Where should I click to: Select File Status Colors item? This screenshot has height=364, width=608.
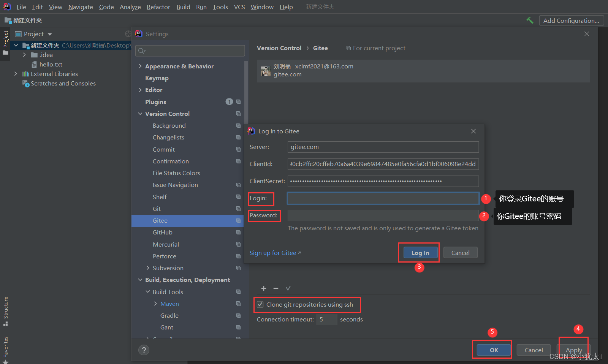click(x=176, y=173)
